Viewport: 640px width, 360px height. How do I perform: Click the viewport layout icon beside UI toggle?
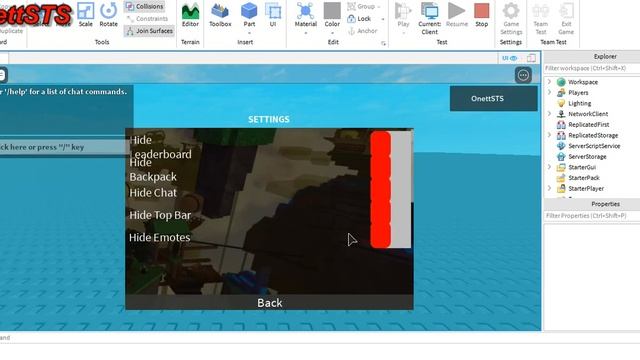point(531,58)
